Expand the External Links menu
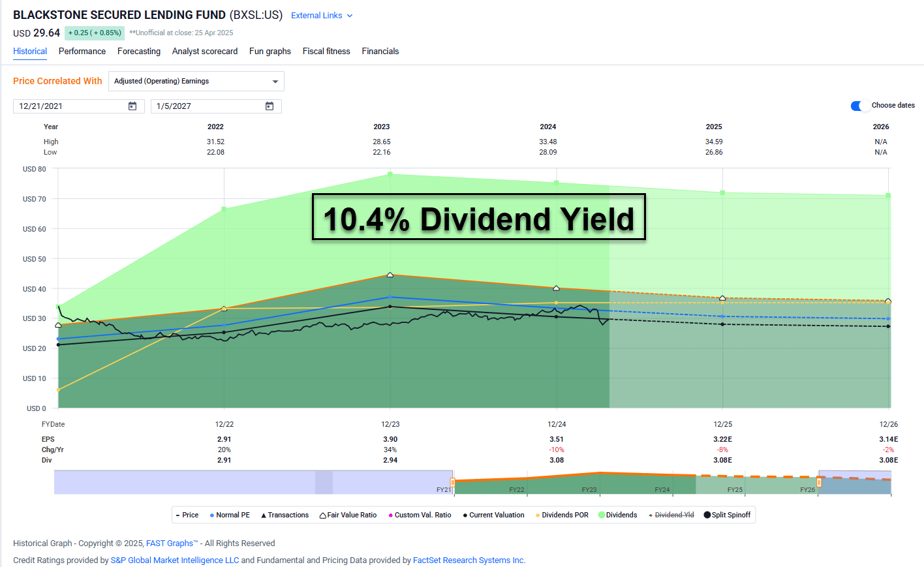The image size is (924, 567). pos(322,15)
